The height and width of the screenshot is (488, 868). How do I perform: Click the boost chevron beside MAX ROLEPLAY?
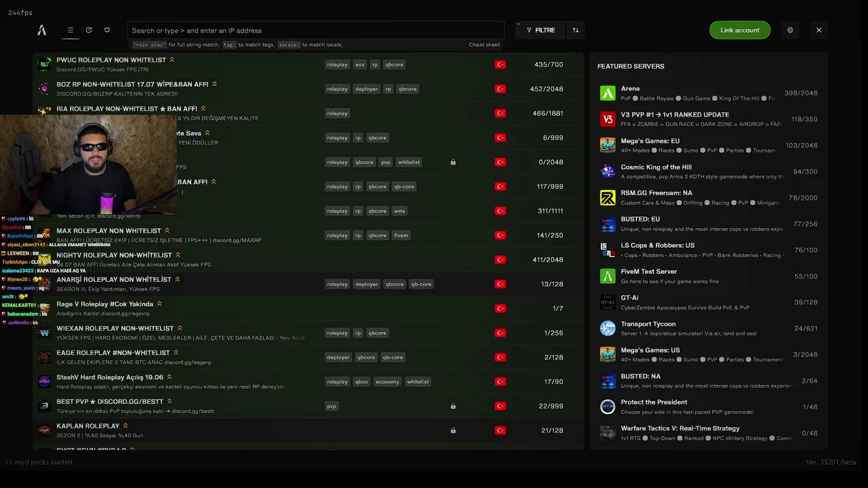coord(167,230)
